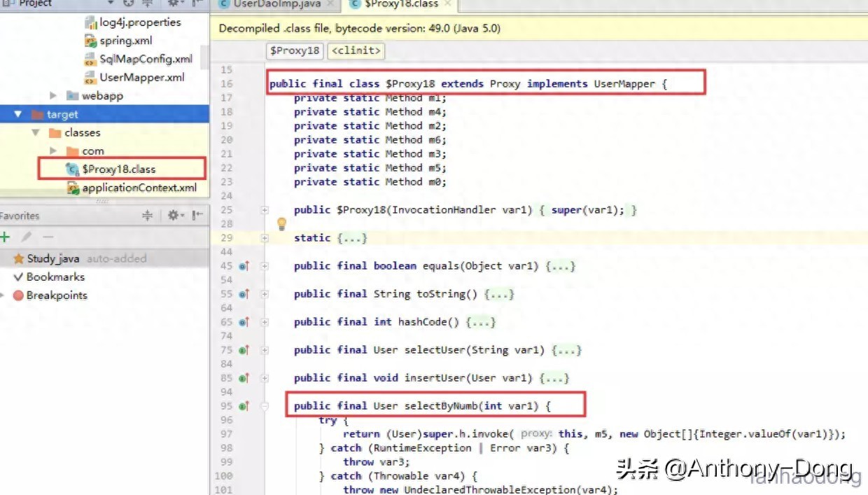The image size is (868, 495).
Task: Click implements gutter icon on line 85
Action: click(x=244, y=378)
